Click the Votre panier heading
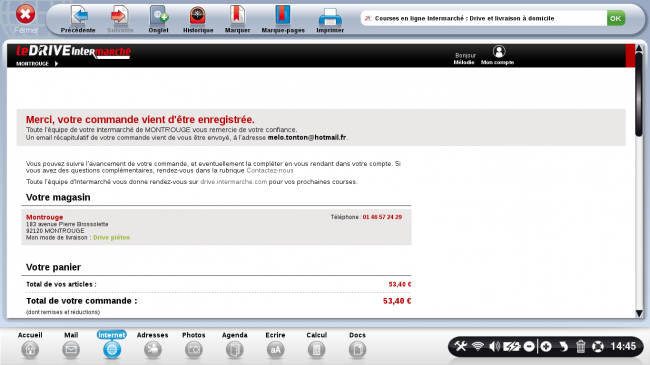This screenshot has height=365, width=650. pos(53,267)
